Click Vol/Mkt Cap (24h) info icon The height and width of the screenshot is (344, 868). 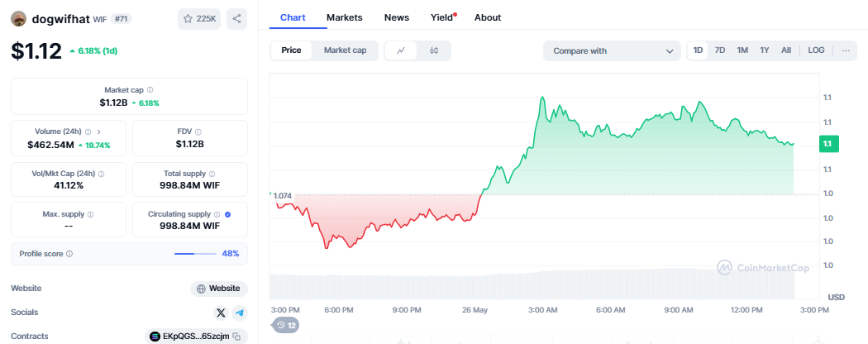101,174
